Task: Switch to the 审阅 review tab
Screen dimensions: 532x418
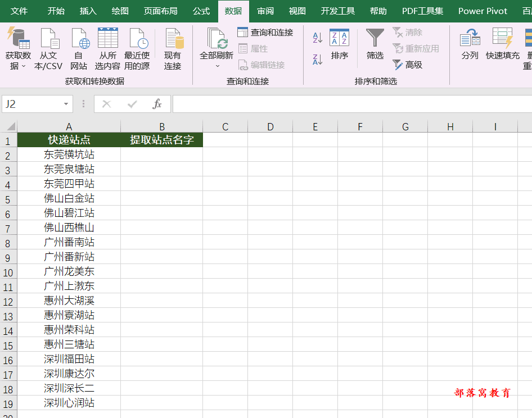Action: coord(265,11)
